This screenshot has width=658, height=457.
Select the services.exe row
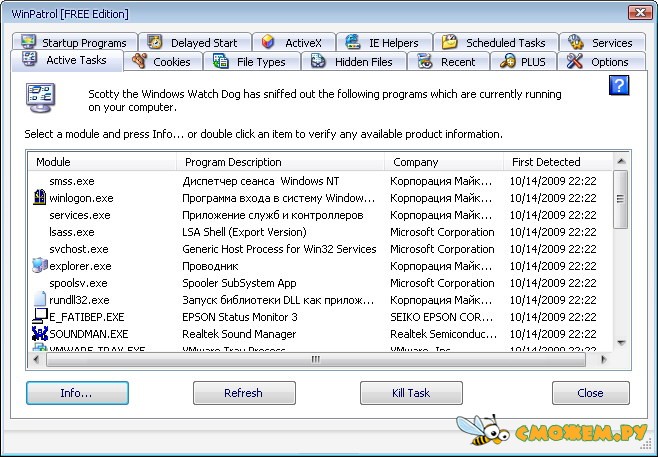[x=320, y=215]
